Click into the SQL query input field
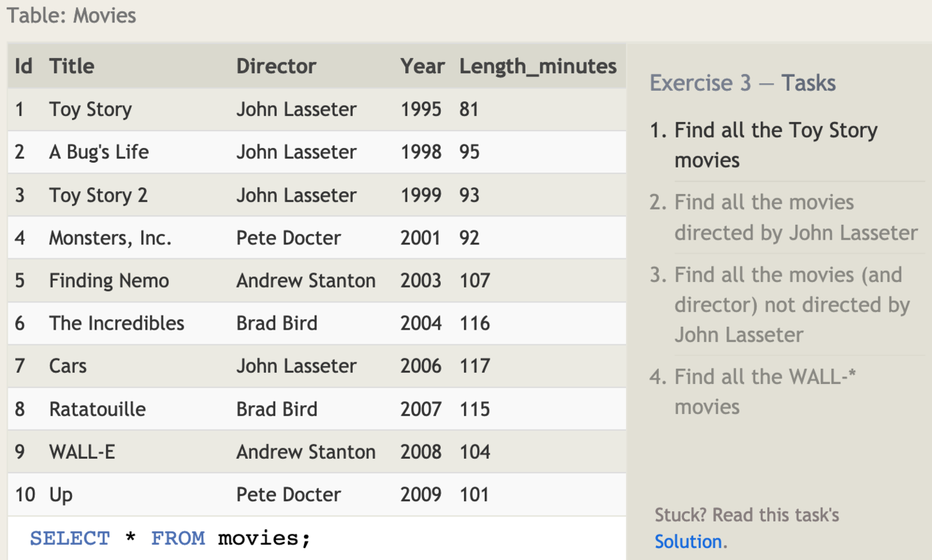 click(317, 538)
